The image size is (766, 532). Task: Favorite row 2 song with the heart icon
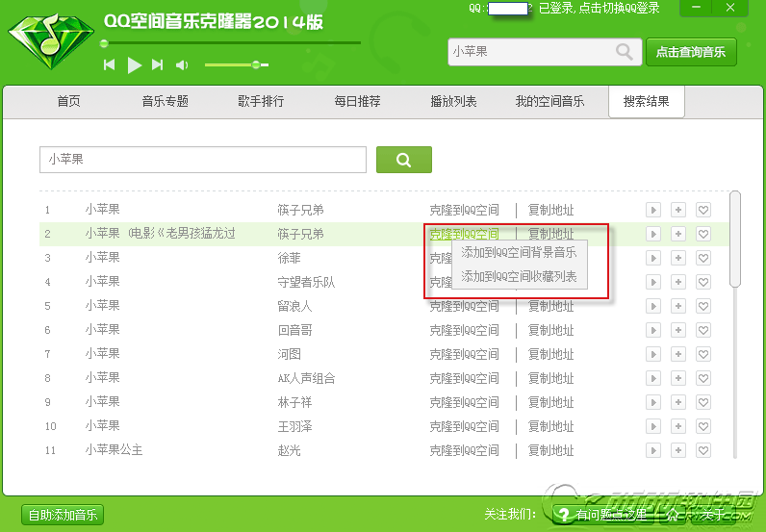[703, 234]
